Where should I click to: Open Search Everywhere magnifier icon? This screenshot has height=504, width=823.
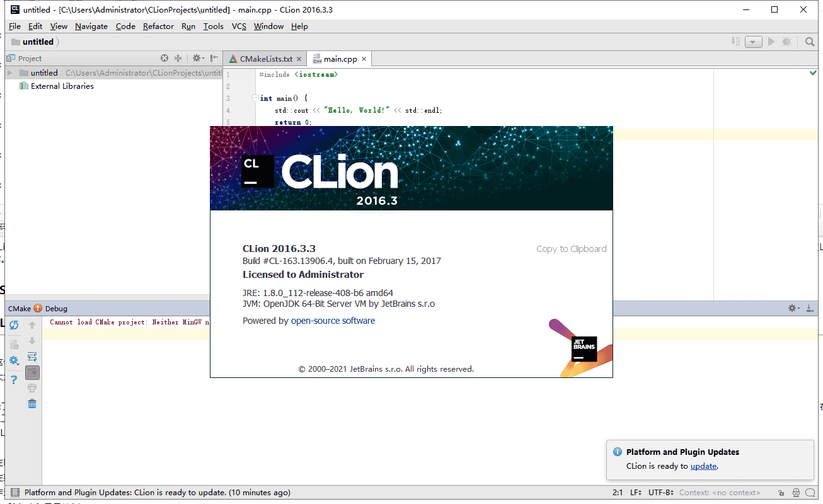coord(809,42)
